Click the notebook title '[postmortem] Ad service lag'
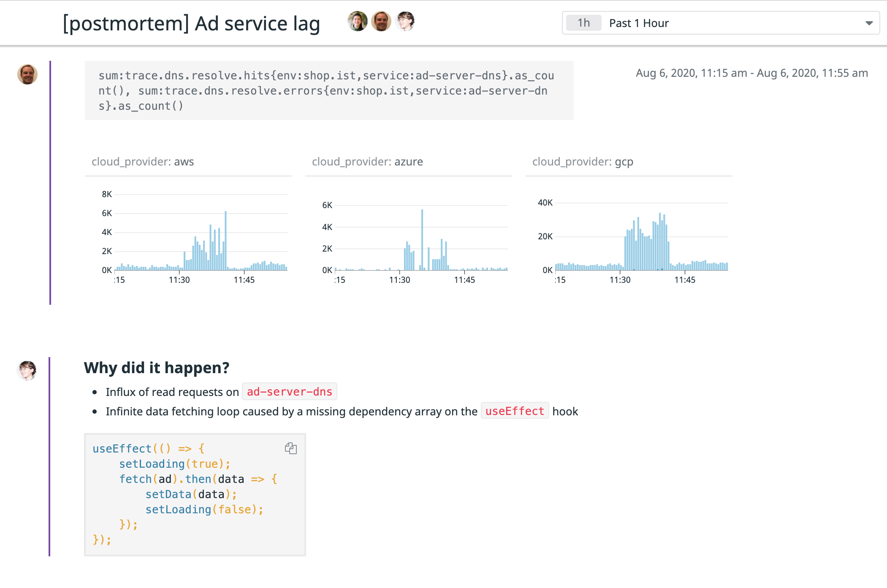 click(191, 24)
